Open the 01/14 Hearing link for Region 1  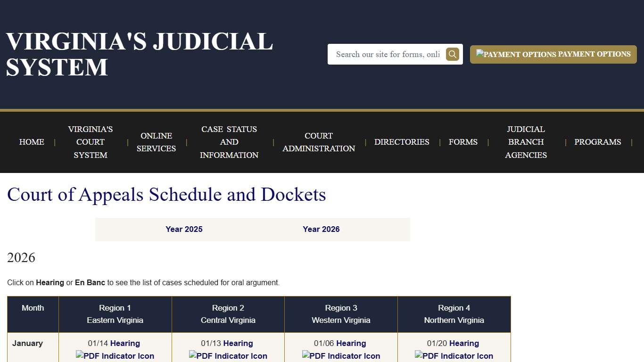125,343
